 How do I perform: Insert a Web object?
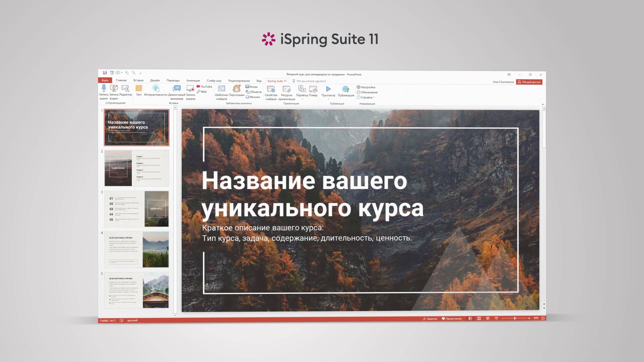[202, 92]
